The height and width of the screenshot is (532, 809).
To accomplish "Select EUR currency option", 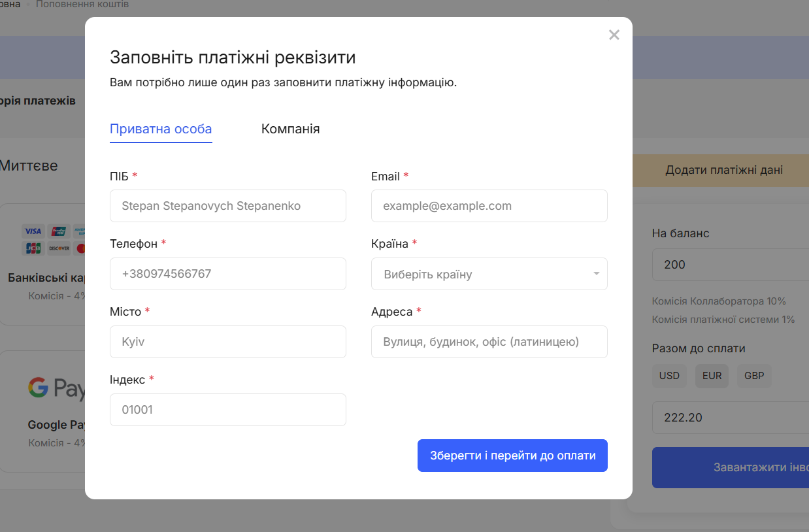I will click(x=712, y=376).
